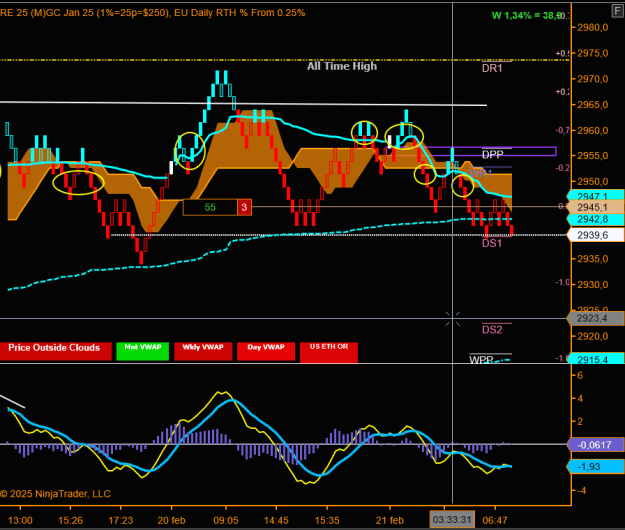Click the 17:23 time axis label
This screenshot has width=625, height=530.
click(121, 520)
